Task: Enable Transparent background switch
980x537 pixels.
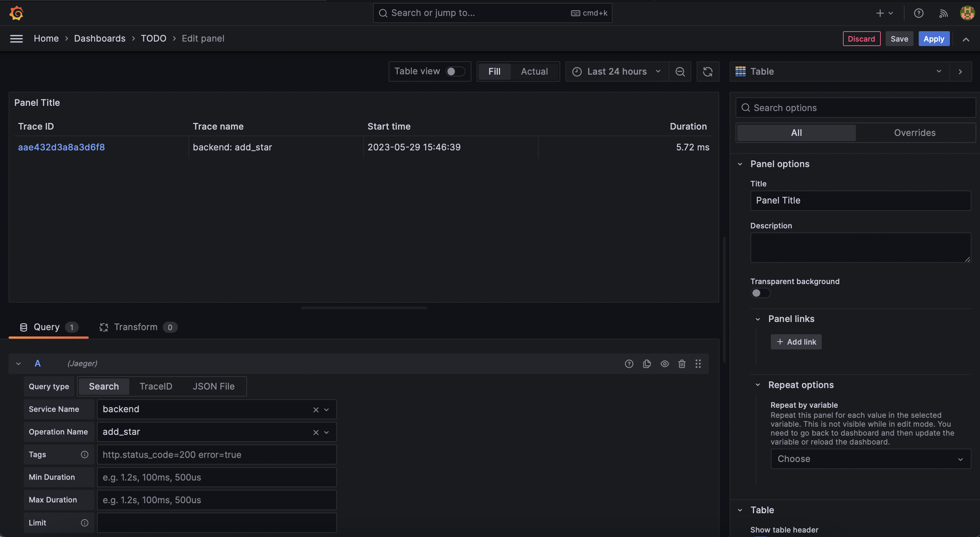Action: coord(760,293)
